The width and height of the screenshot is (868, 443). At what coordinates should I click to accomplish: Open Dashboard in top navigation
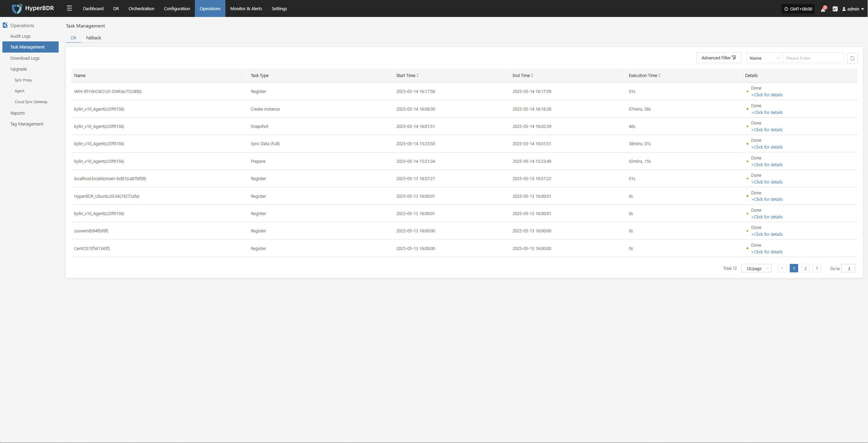(x=93, y=8)
